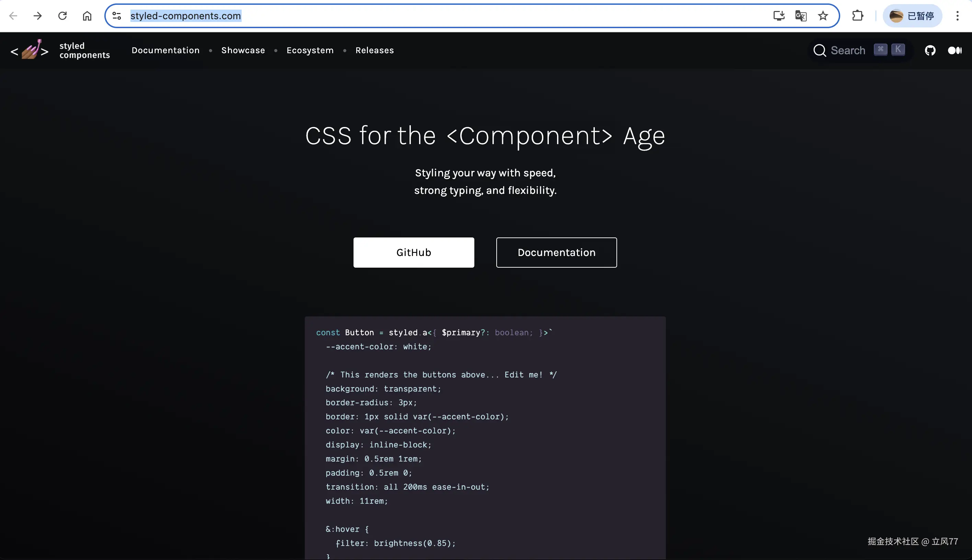Image resolution: width=972 pixels, height=560 pixels.
Task: Click the 'transition: all 200ms' code line
Action: coord(407,487)
